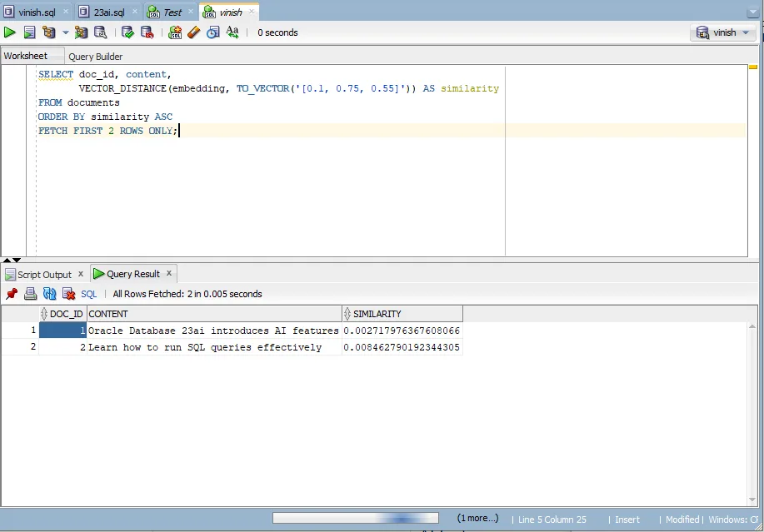Viewport: 764px width, 532px height.
Task: Close the Script Output tab
Action: click(81, 274)
